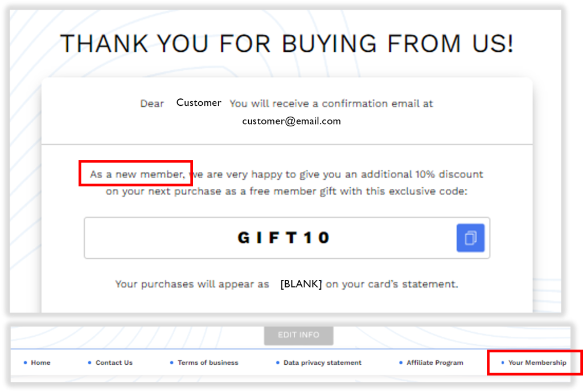Click the bullet beside Home link

point(25,362)
